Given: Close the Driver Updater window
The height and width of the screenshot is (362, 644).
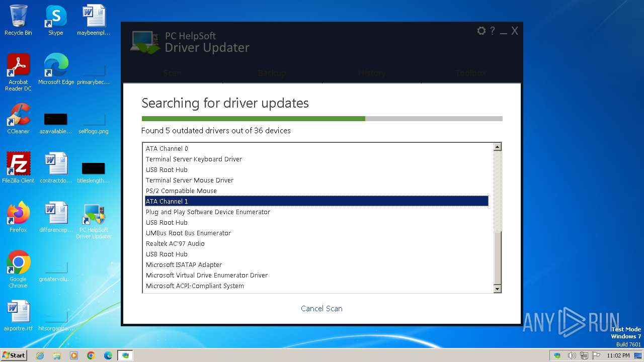Looking at the screenshot, I should 515,31.
